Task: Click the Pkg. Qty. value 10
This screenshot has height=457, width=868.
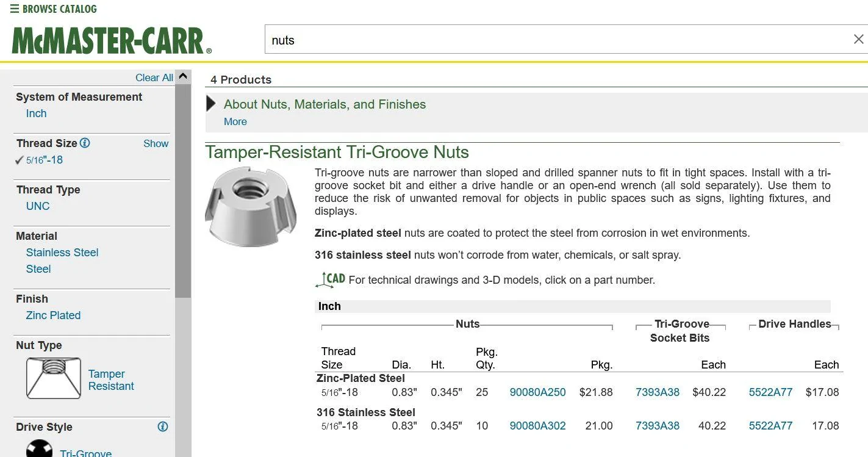Action: pos(482,426)
